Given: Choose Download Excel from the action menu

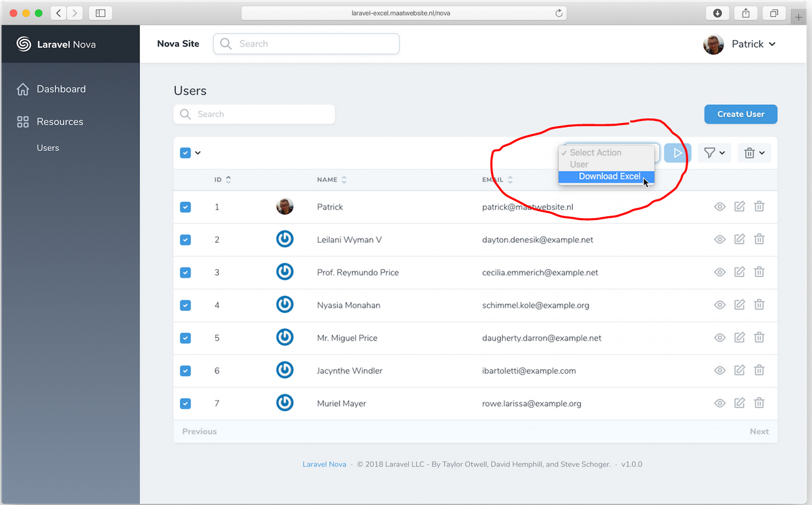Looking at the screenshot, I should [x=608, y=176].
